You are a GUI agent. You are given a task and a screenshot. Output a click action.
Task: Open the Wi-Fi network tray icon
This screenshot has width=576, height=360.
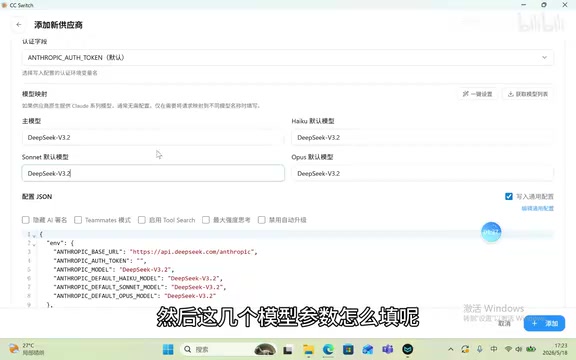point(509,349)
